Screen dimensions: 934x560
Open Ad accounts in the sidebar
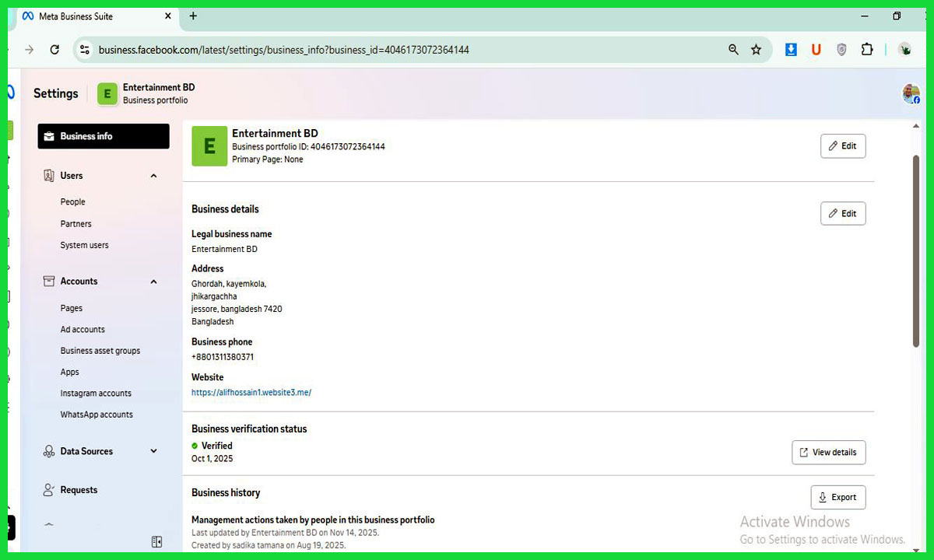[83, 330]
